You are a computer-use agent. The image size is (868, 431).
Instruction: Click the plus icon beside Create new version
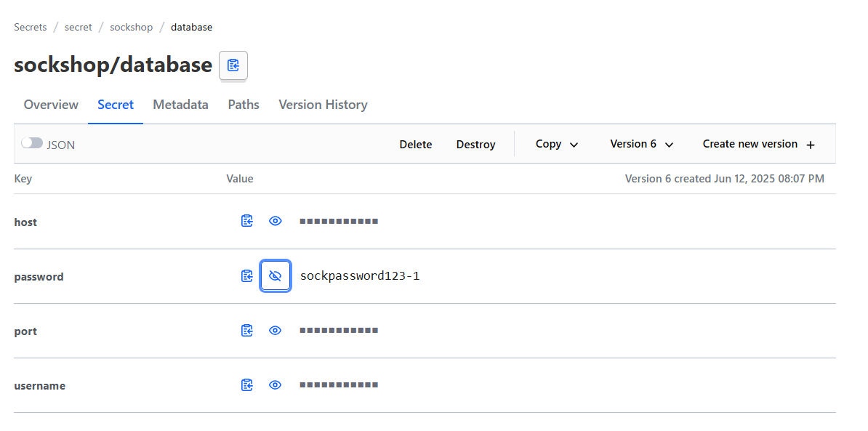pos(811,145)
